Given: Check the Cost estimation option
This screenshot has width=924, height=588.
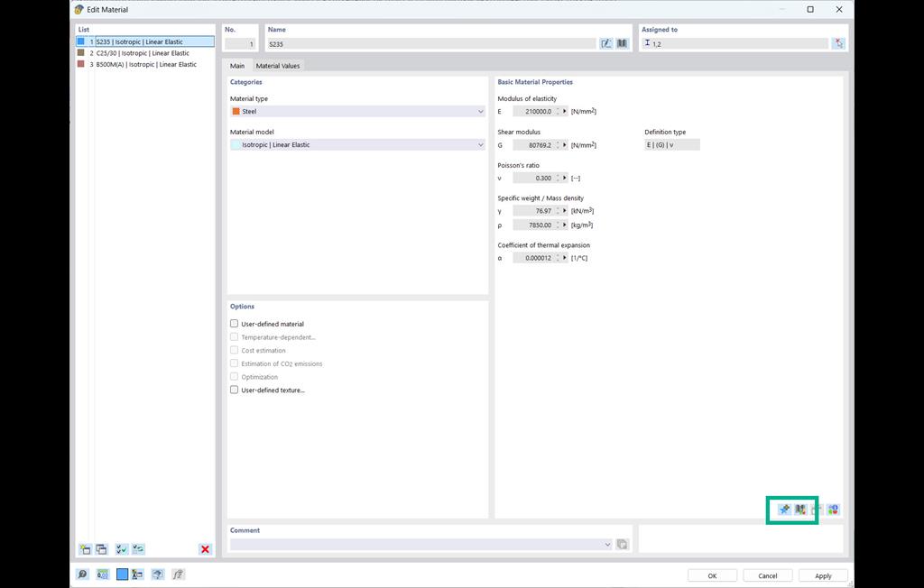Looking at the screenshot, I should pos(233,350).
